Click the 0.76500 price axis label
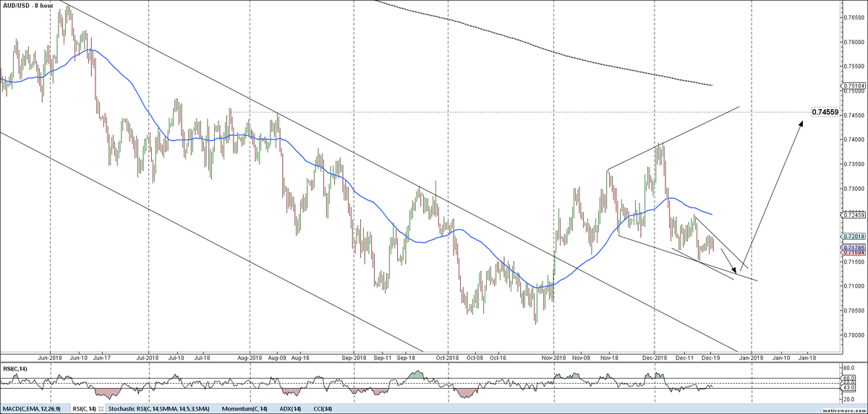Image resolution: width=868 pixels, height=414 pixels. (x=855, y=17)
